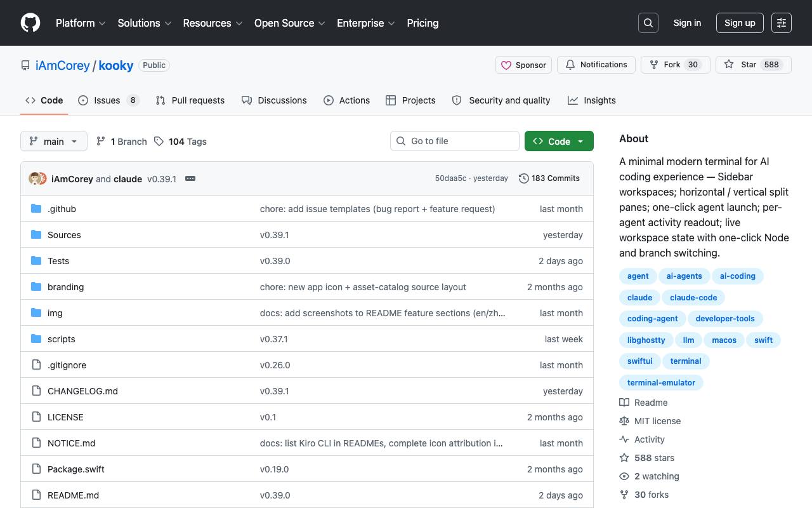Click the GitHub logo home icon
This screenshot has width=812, height=508.
(30, 23)
